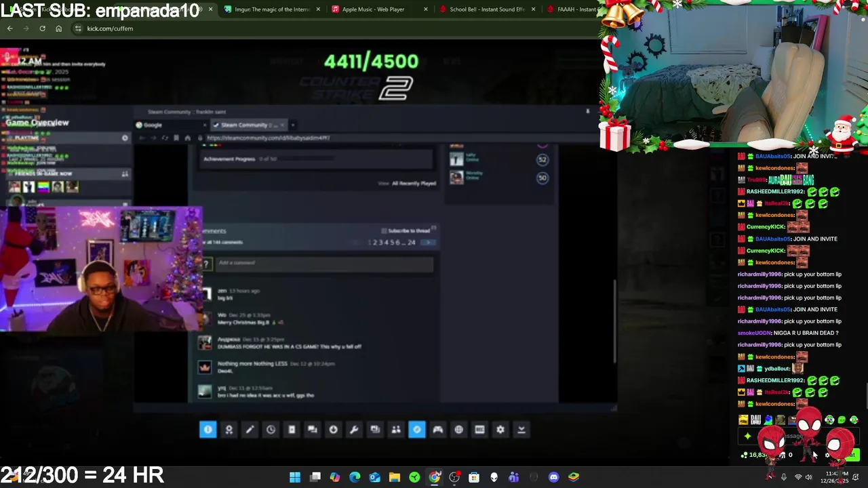Open guides book icon in Steam overlay toolbar

click(292, 429)
